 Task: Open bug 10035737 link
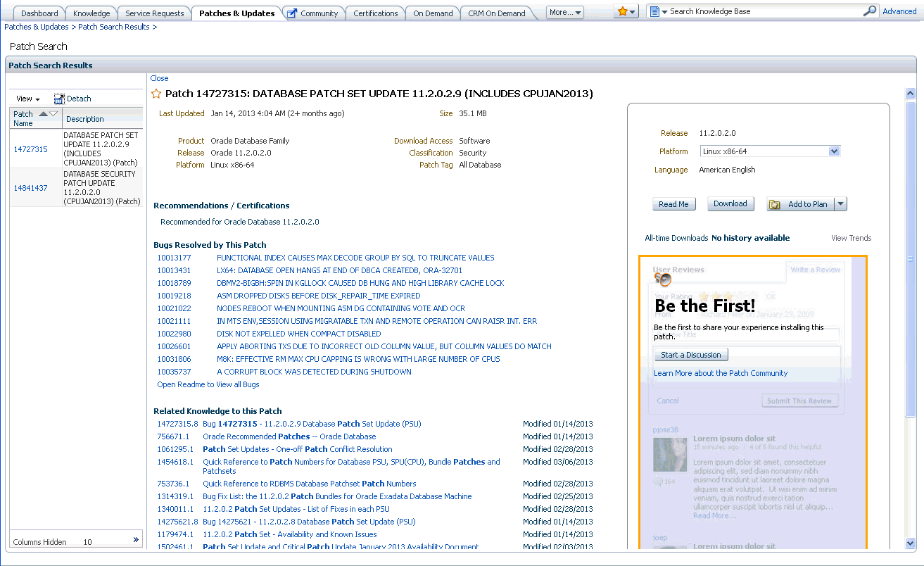tap(174, 372)
